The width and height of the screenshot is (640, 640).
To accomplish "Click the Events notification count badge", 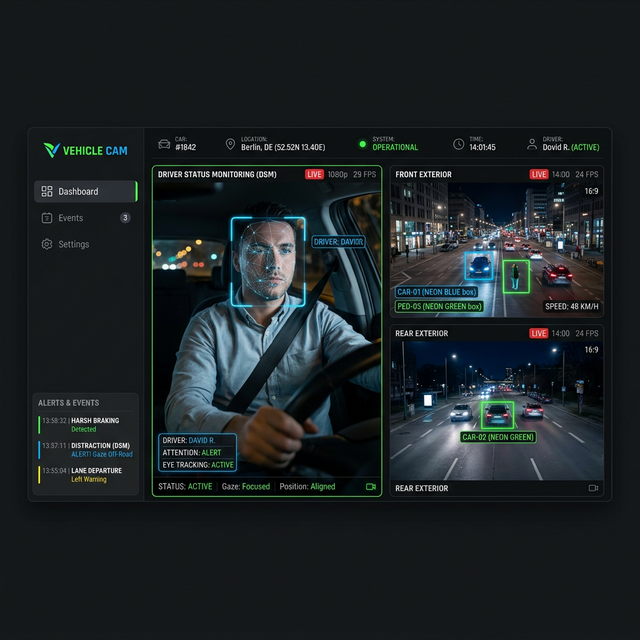I will (125, 218).
